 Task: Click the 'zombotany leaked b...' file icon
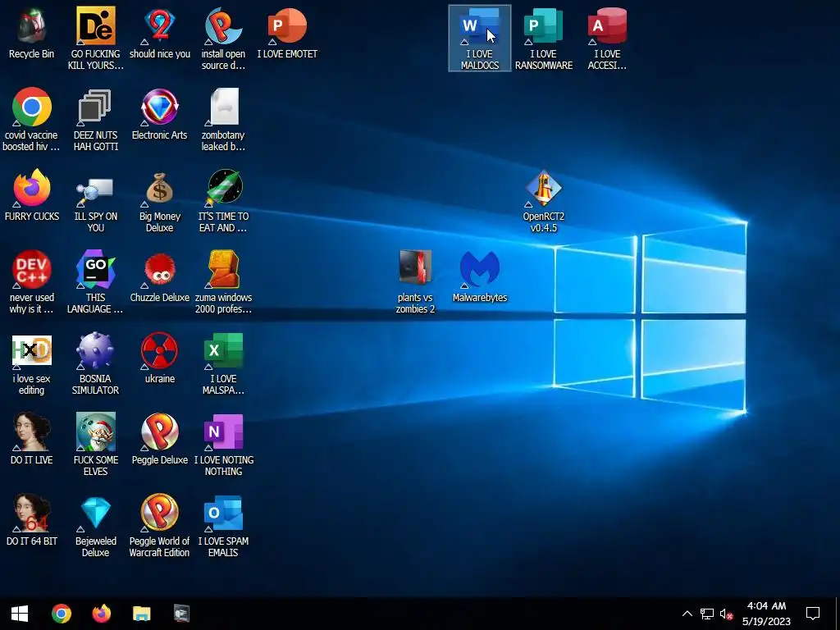[223, 120]
